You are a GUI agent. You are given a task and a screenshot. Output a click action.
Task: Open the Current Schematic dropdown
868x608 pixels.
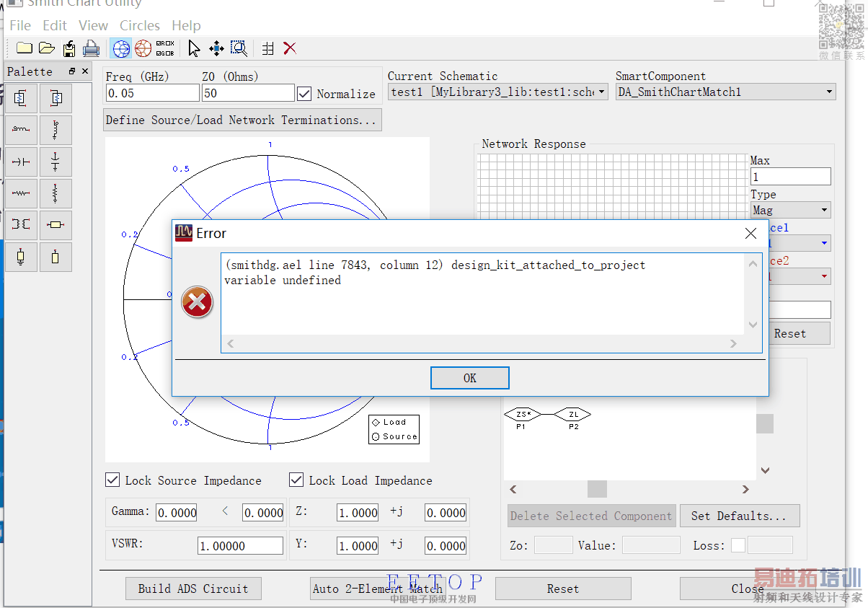[498, 92]
